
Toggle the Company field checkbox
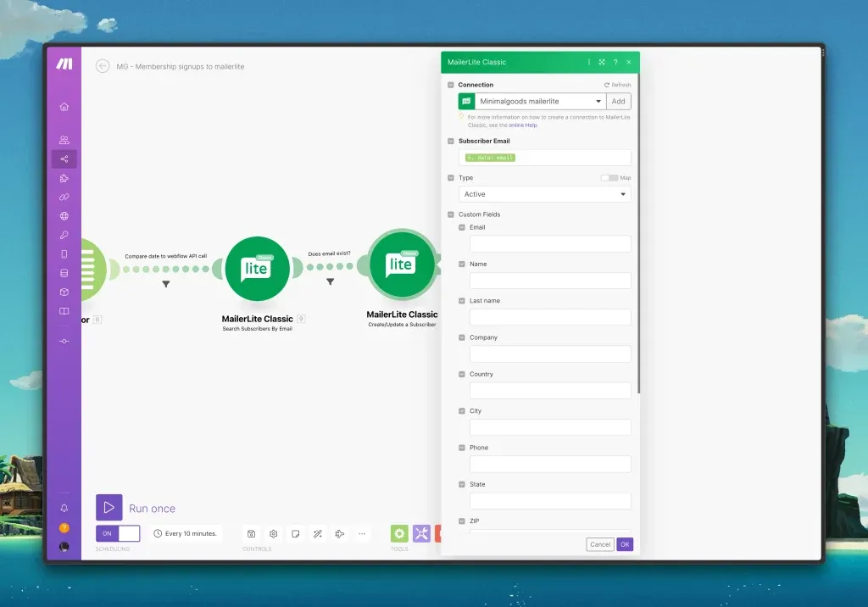coord(462,337)
